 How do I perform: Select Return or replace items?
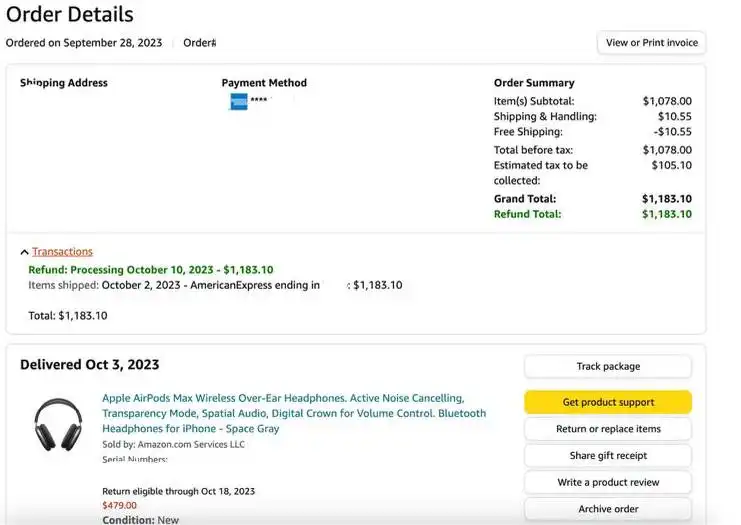coord(608,429)
